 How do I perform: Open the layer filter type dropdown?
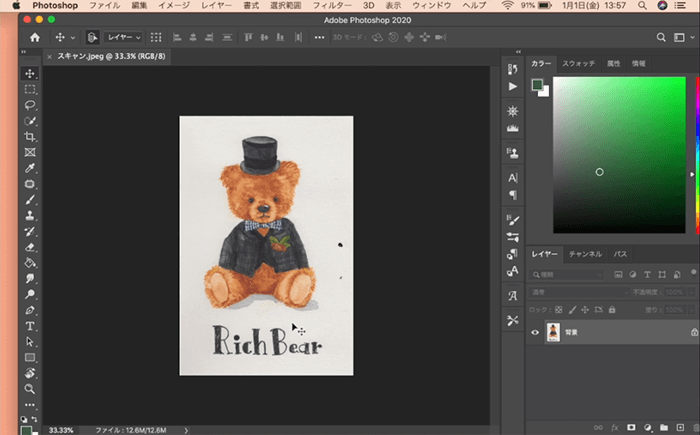[567, 275]
